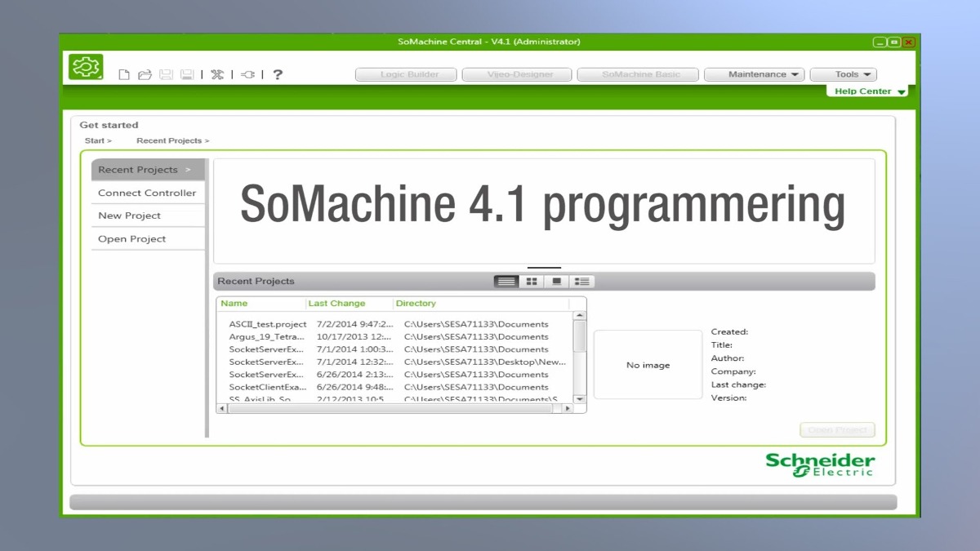The image size is (980, 551).
Task: Open the Tools dropdown menu
Action: [x=844, y=74]
